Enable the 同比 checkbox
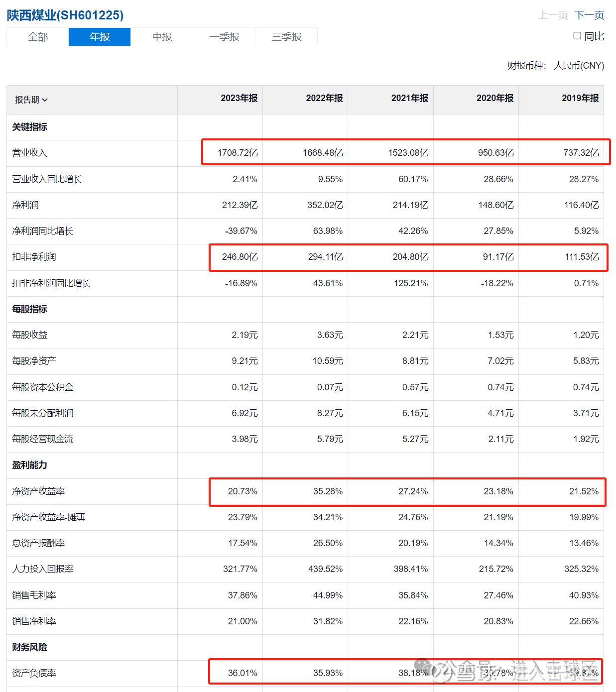 click(x=577, y=36)
